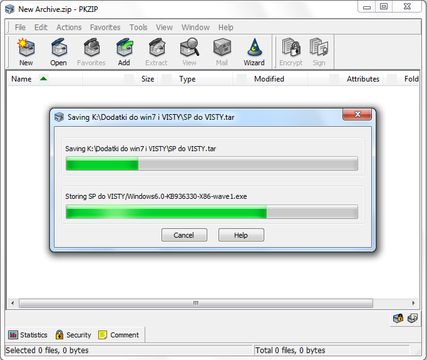Open the Edit menu
The width and height of the screenshot is (427, 360).
(41, 27)
